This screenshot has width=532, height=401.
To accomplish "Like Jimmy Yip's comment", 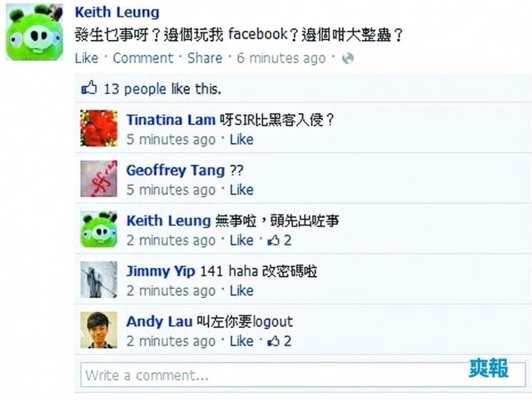I will tap(241, 290).
